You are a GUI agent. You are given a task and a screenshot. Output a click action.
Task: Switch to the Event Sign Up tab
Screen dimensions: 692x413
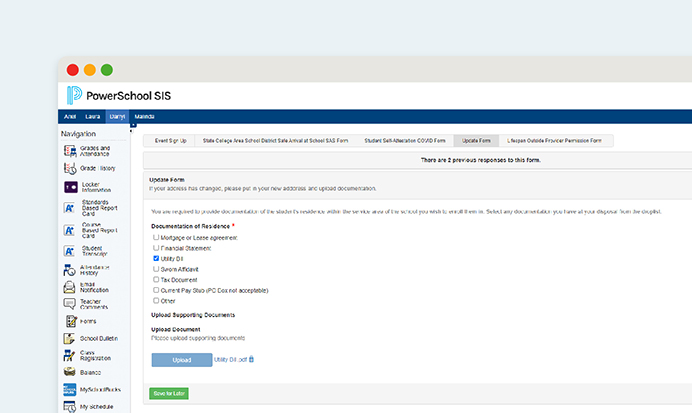click(x=169, y=141)
